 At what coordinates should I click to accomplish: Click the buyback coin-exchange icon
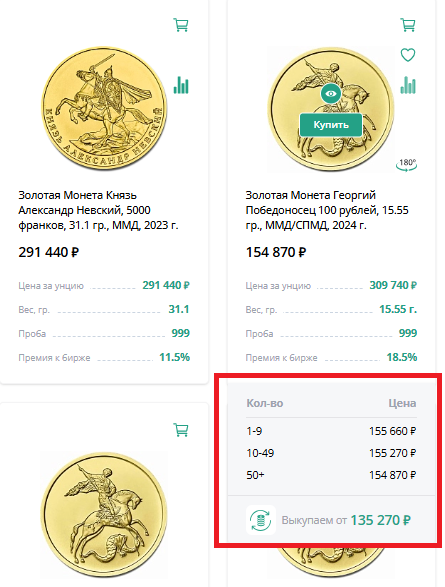pyautogui.click(x=261, y=520)
